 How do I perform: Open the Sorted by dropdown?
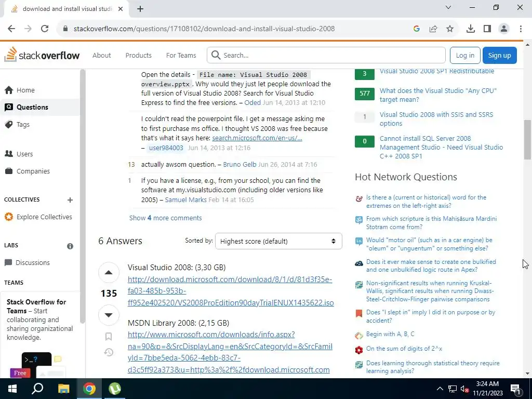(x=278, y=241)
